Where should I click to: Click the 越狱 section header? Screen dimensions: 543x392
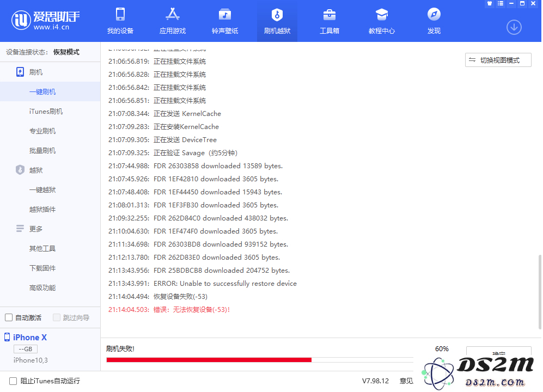35,170
